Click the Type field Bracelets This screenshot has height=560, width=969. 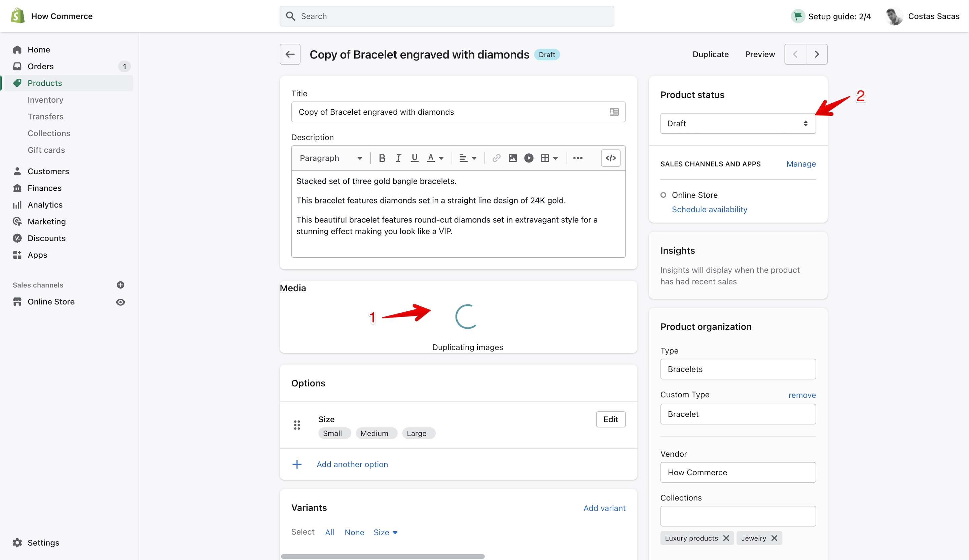[738, 369]
